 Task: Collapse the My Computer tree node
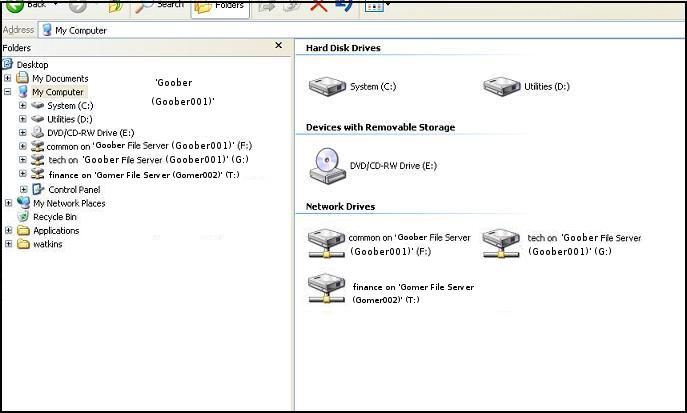coord(8,92)
